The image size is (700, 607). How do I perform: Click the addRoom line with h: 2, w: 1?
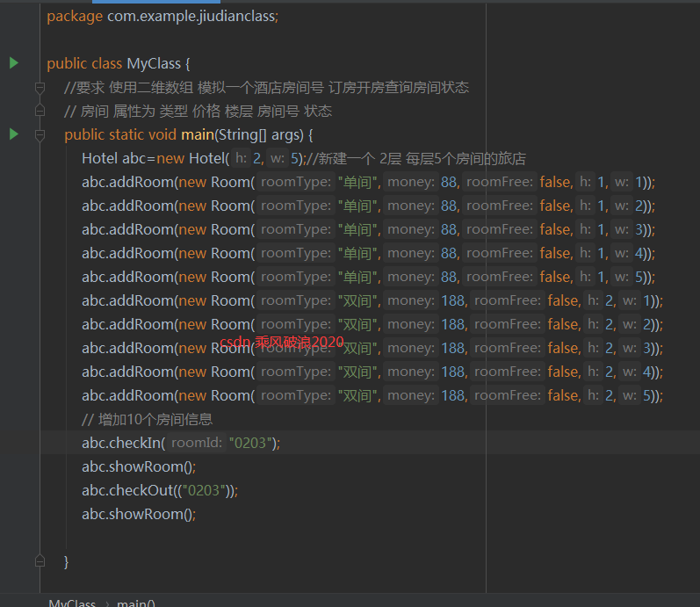(x=372, y=300)
